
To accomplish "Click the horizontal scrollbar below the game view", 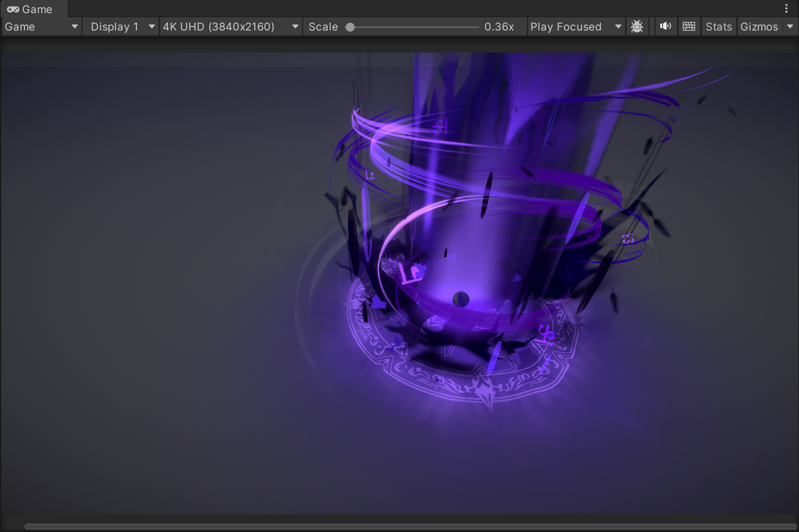I will pyautogui.click(x=410, y=527).
